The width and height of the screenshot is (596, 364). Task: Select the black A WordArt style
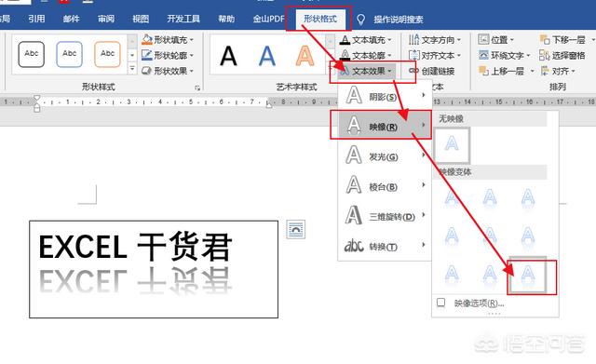click(x=228, y=56)
